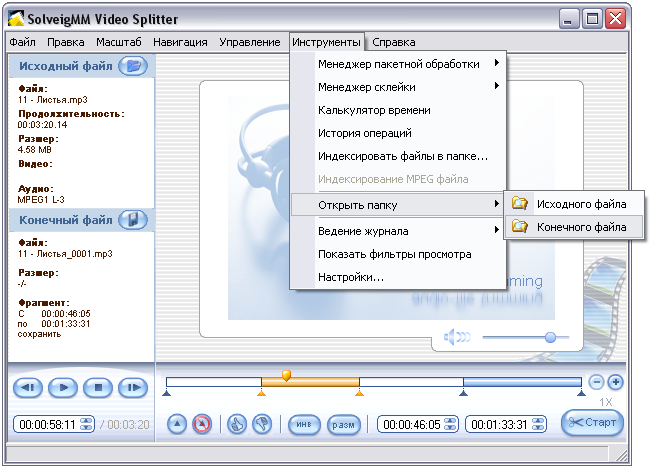Screen dimensions: 652x466
Task: Open Калькулятор времени
Action: click(x=398, y=110)
